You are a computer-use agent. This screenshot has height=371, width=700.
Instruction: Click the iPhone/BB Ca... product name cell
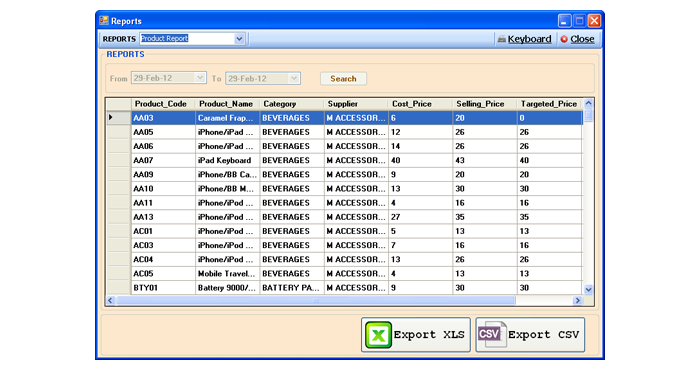click(228, 175)
